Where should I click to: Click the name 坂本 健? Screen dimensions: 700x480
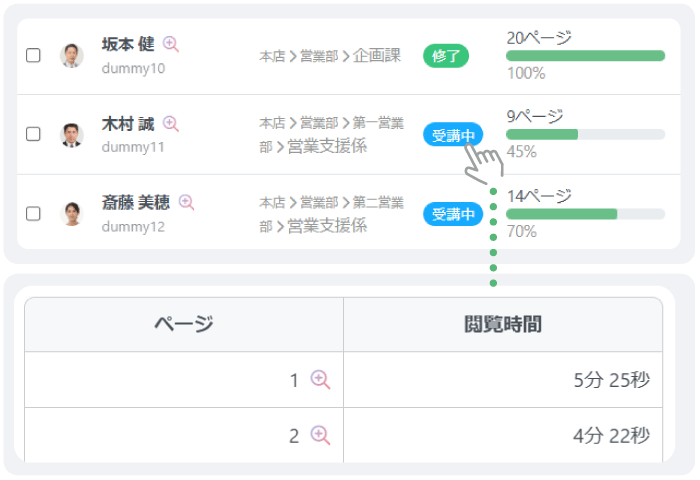(x=128, y=44)
